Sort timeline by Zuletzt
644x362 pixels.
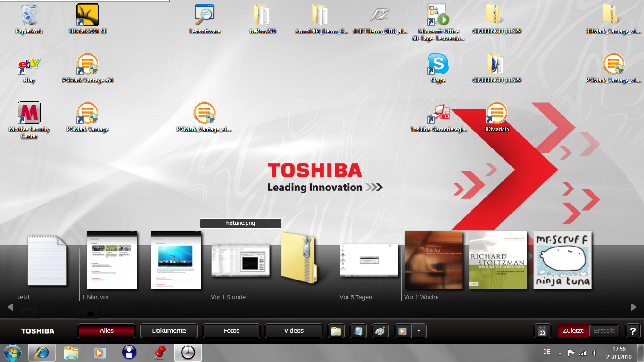(573, 331)
